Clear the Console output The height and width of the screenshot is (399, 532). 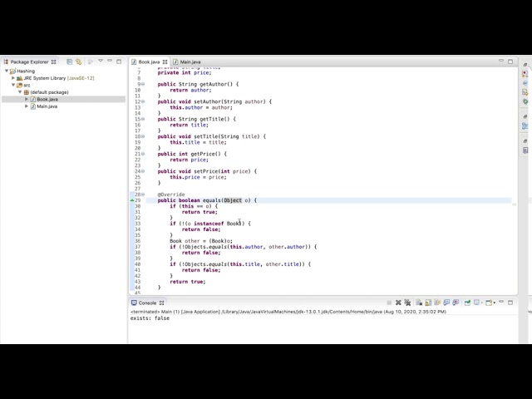point(419,303)
